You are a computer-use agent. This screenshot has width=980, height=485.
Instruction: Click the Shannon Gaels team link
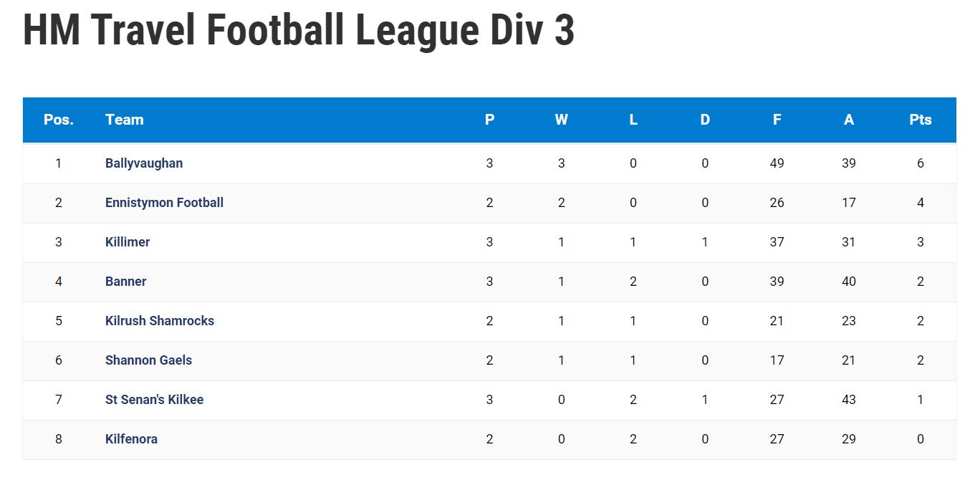[x=148, y=360]
